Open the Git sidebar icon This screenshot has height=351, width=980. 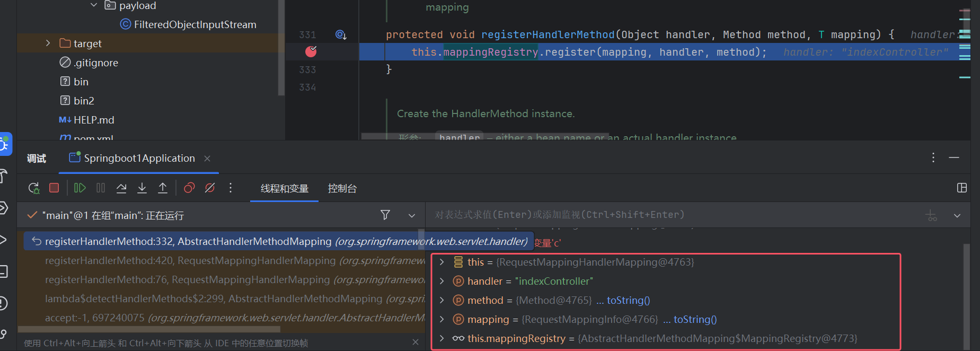pos(3,334)
